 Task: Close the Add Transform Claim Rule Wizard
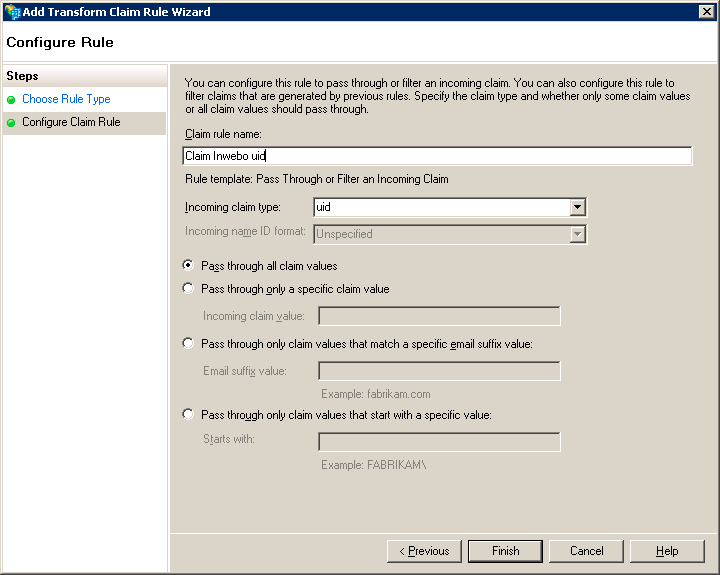[x=706, y=11]
